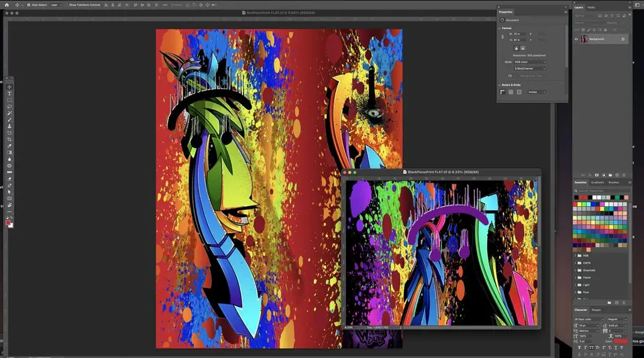Click Strikethrough button in Character panel
This screenshot has width=644, height=358.
[621, 348]
